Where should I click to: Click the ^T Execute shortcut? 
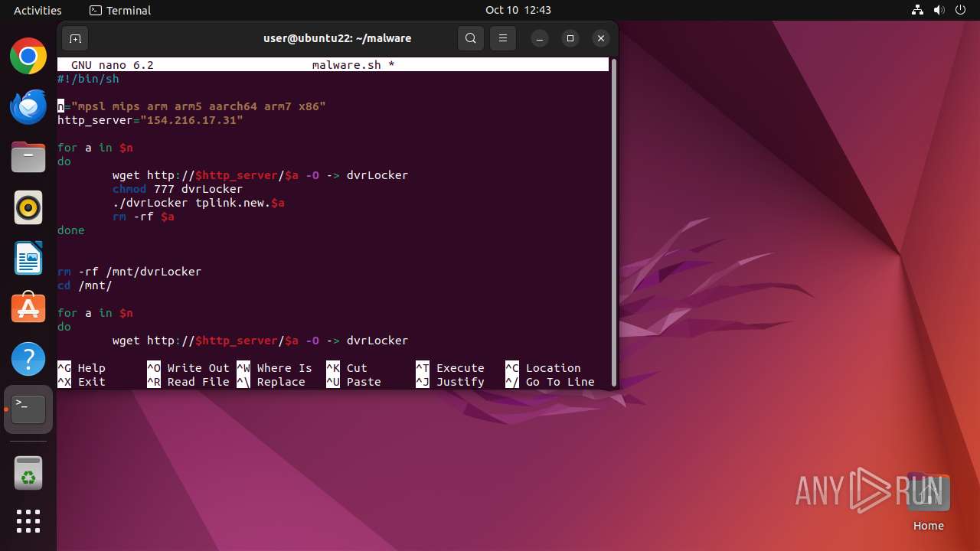450,368
